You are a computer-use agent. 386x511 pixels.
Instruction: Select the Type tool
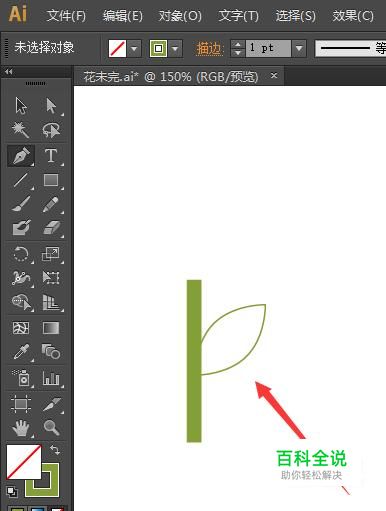[x=51, y=156]
